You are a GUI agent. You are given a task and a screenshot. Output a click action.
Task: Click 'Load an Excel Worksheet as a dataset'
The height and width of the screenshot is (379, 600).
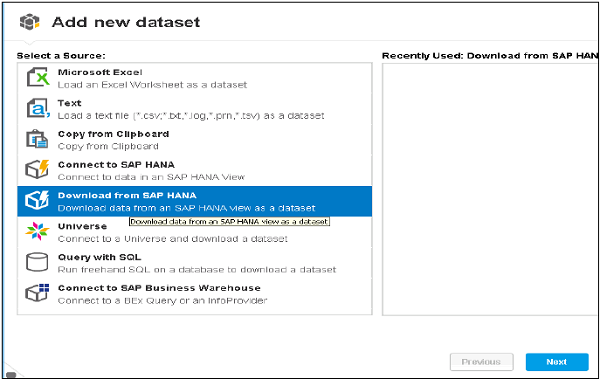click(x=152, y=85)
